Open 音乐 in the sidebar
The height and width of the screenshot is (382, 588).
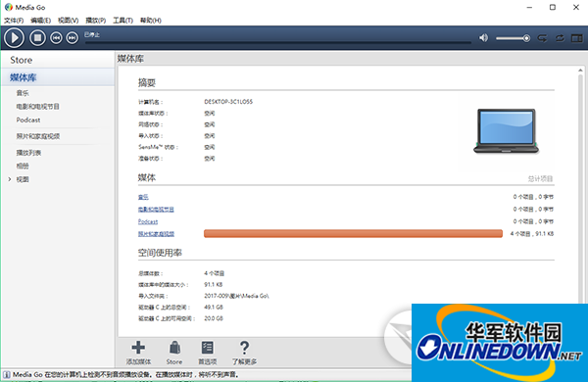coord(23,93)
